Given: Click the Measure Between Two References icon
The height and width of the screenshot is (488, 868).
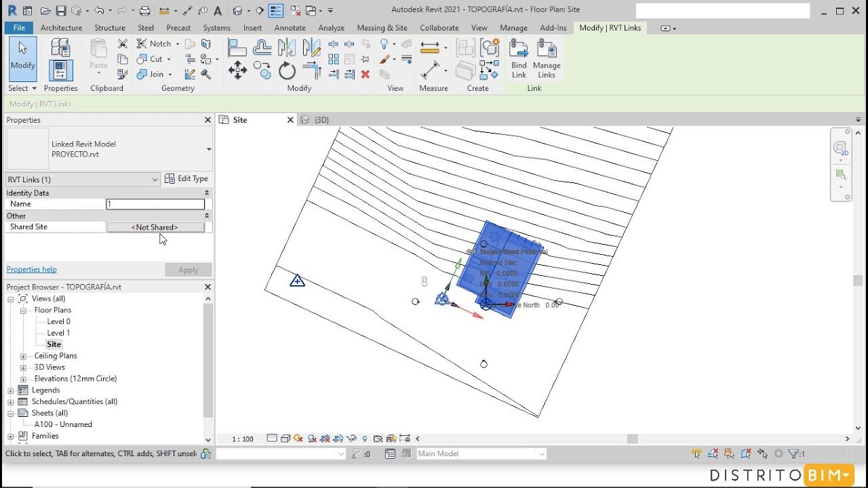Looking at the screenshot, I should [x=430, y=70].
